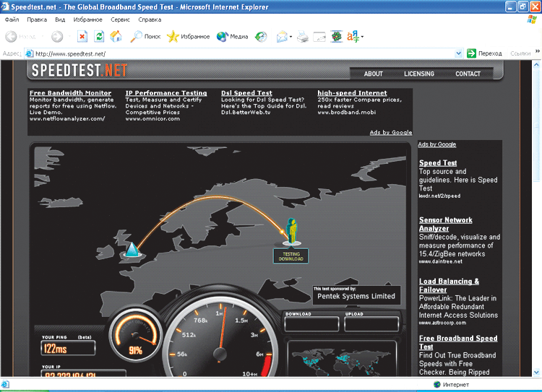Open Forward button history dropdown arrow
The width and height of the screenshot is (542, 392).
click(69, 36)
